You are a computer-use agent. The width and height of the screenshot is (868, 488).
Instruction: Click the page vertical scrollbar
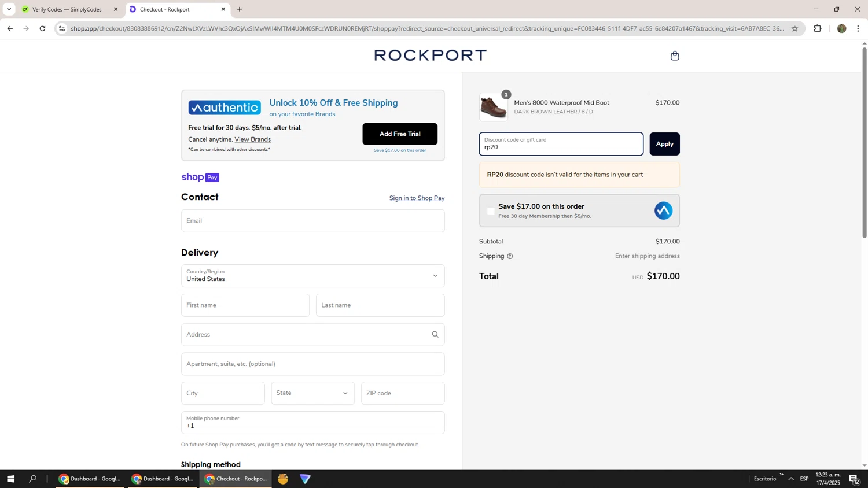pyautogui.click(x=865, y=142)
